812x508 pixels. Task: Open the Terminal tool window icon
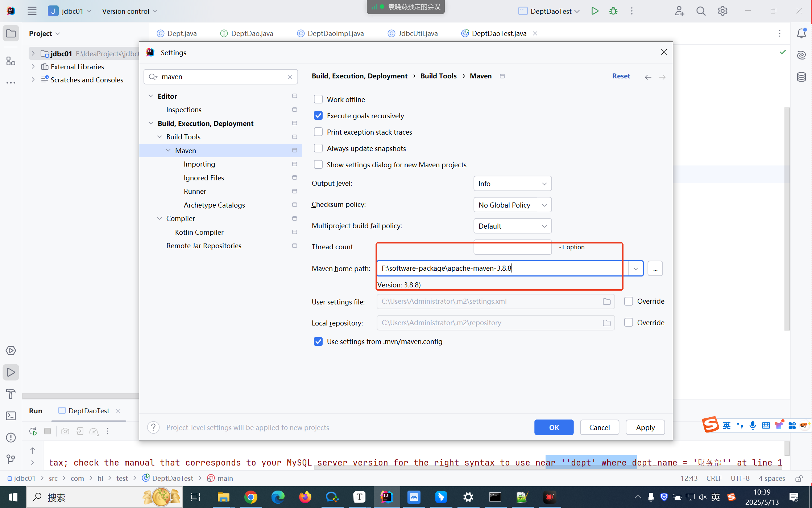coord(11,416)
